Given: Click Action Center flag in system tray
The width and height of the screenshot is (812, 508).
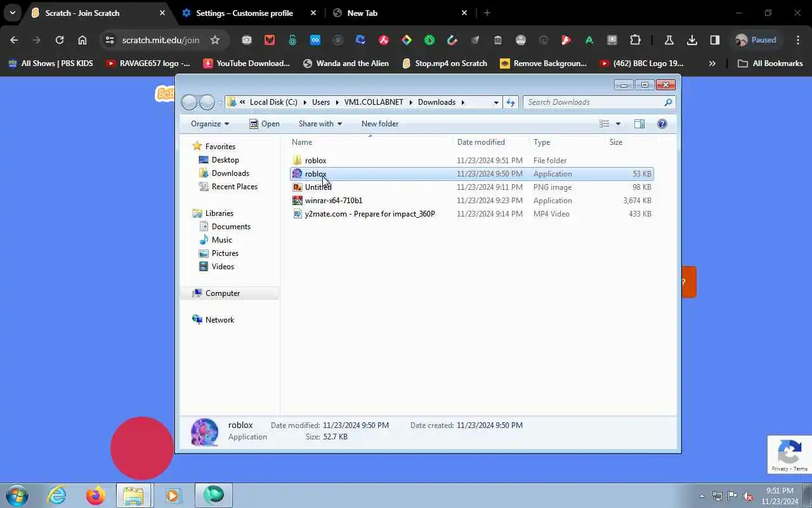Looking at the screenshot, I should (x=733, y=496).
